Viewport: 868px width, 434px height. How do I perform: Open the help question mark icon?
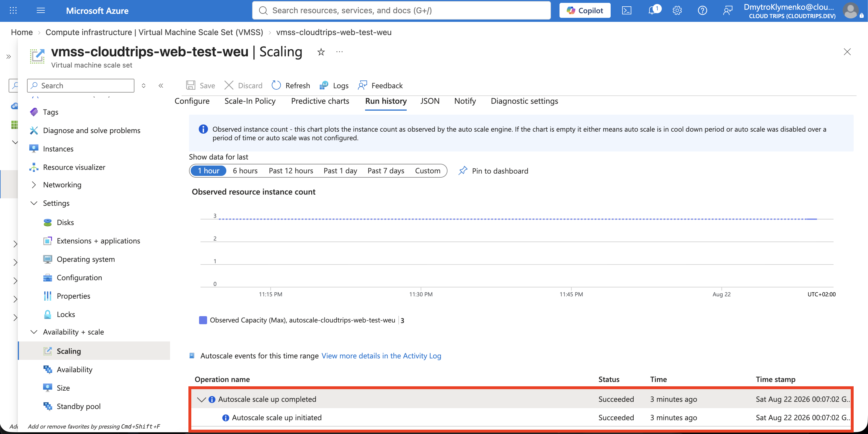click(702, 10)
